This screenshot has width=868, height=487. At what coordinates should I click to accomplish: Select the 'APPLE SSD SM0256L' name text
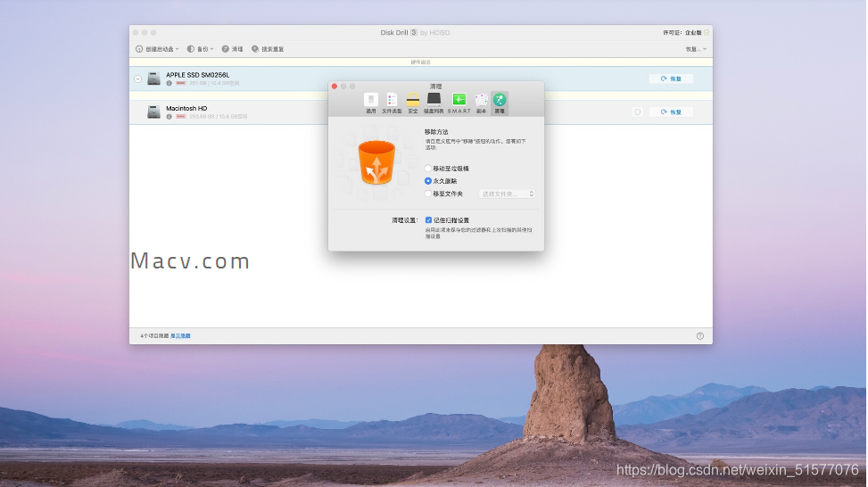coord(198,75)
